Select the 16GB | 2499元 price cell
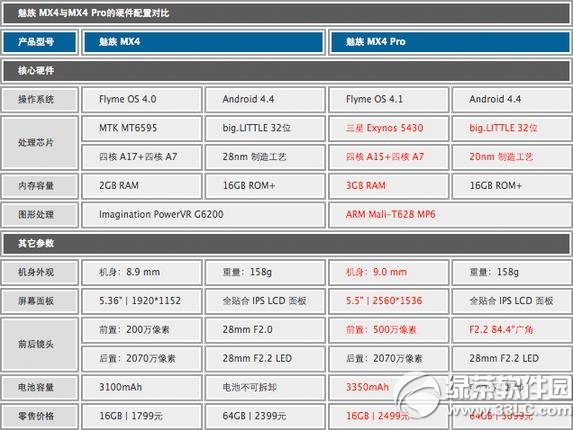The image size is (573, 430). tap(389, 416)
